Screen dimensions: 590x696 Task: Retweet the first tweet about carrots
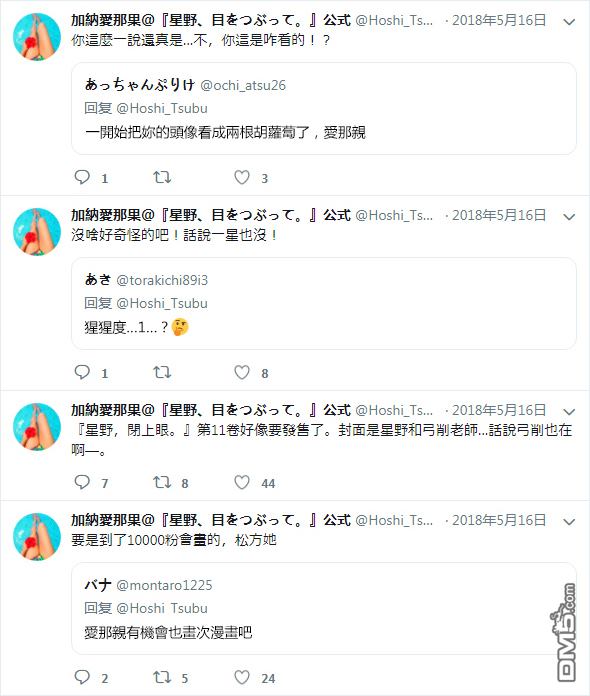(162, 177)
